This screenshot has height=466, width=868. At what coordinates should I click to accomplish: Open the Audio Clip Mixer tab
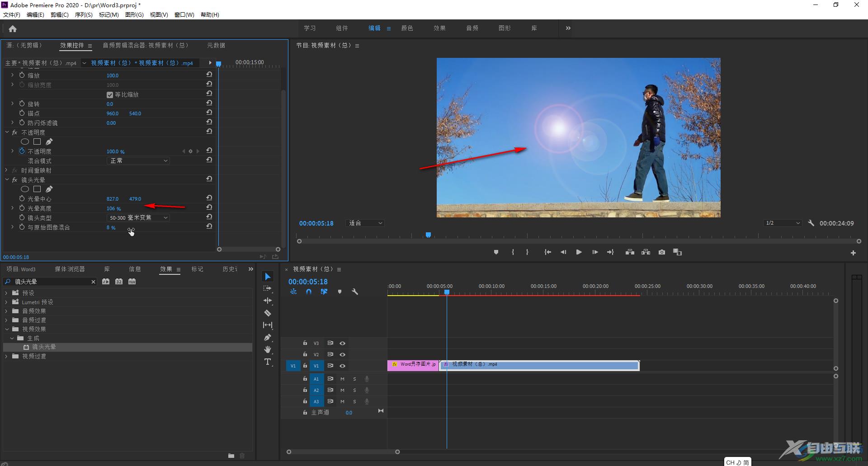point(145,45)
